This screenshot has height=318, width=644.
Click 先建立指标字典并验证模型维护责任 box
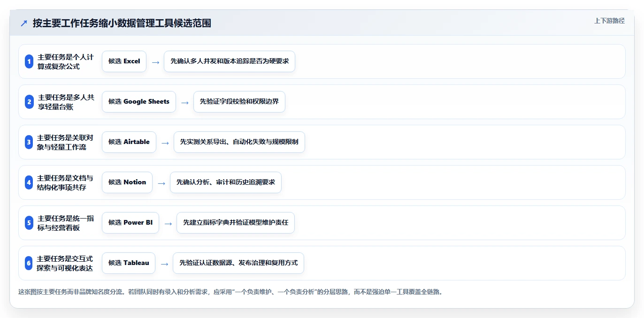[x=236, y=223]
